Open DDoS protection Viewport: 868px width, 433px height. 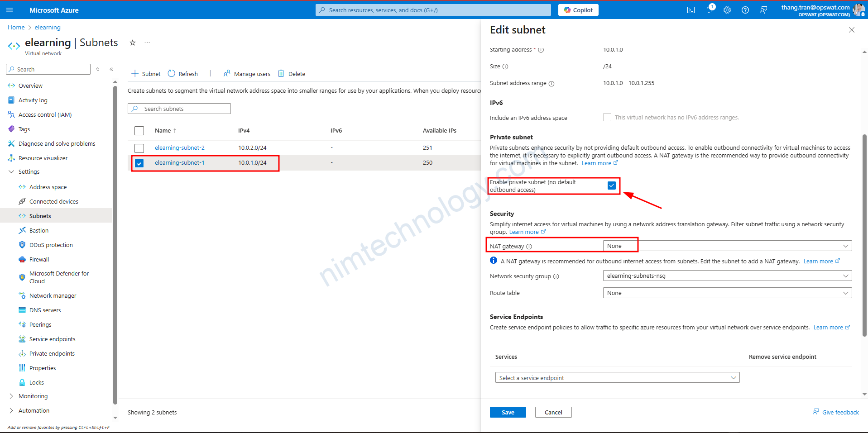51,245
